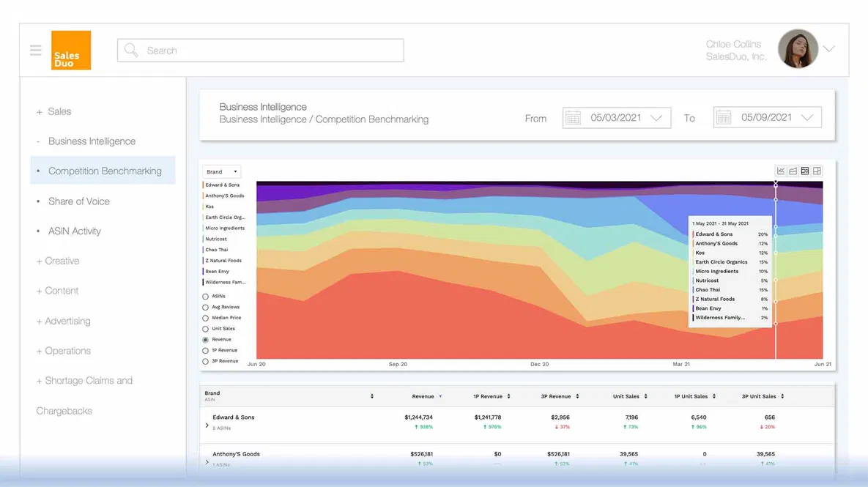Toggle Earth Circle Org legend entry

[x=224, y=218]
